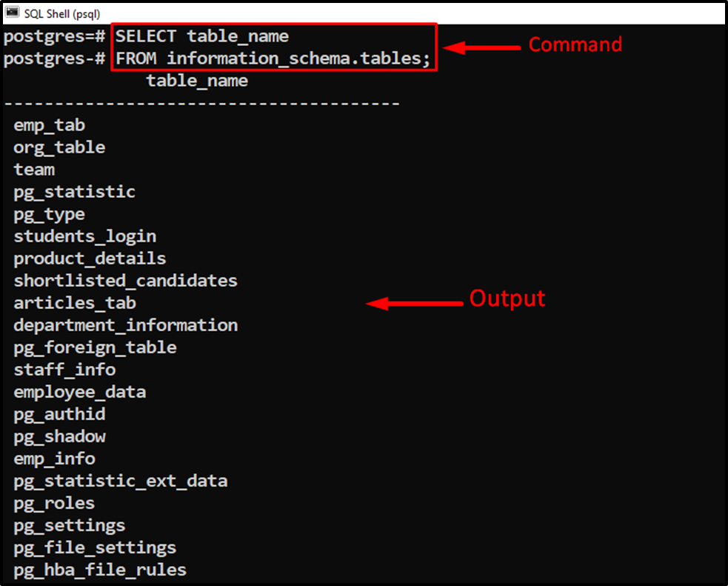The image size is (728, 586).
Task: Click the pg_statistic entry
Action: (x=74, y=192)
